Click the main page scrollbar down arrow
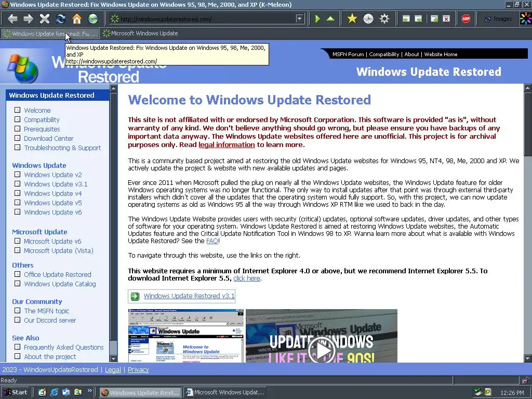Screen dimensions: 532x399 click(x=528, y=358)
